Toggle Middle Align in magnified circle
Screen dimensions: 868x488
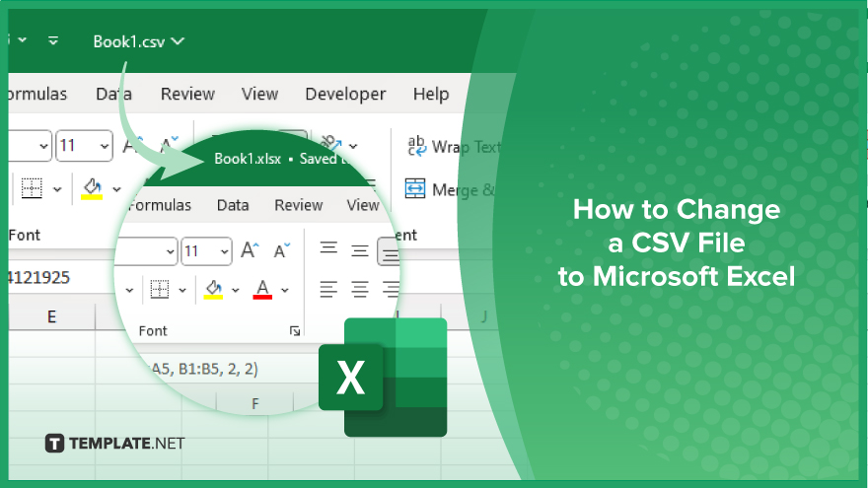[x=360, y=250]
